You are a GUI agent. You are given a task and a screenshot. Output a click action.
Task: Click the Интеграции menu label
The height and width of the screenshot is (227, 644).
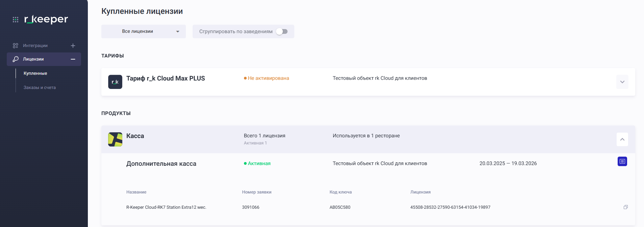35,46
